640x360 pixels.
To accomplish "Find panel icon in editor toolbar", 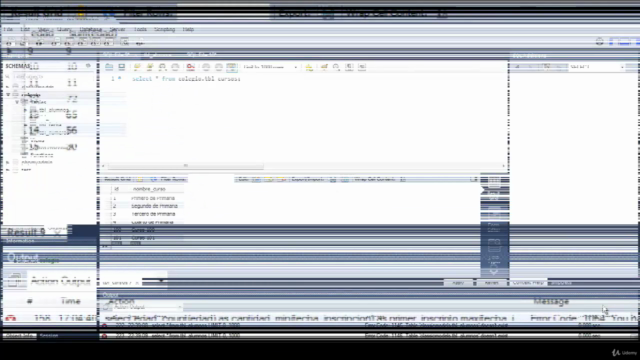I will tap(336, 67).
